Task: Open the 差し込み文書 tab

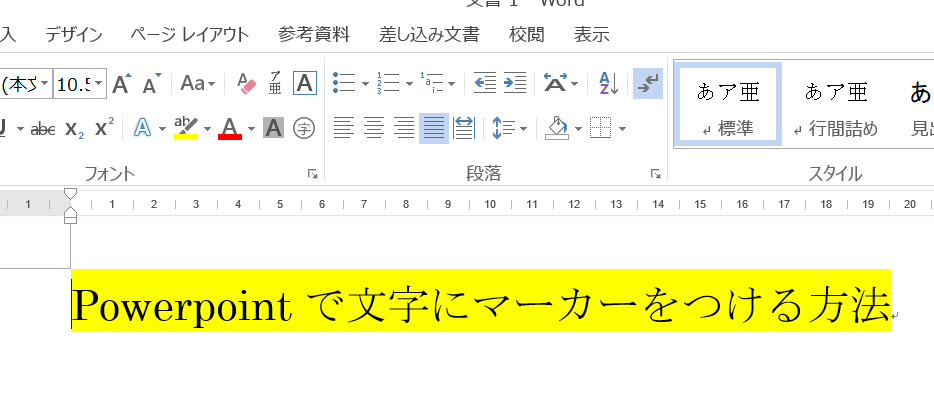Action: (429, 35)
